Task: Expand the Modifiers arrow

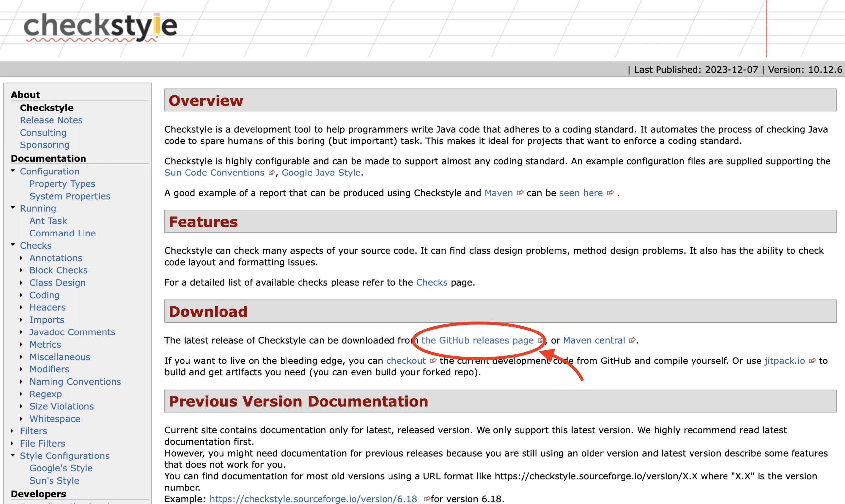Action: 21,369
